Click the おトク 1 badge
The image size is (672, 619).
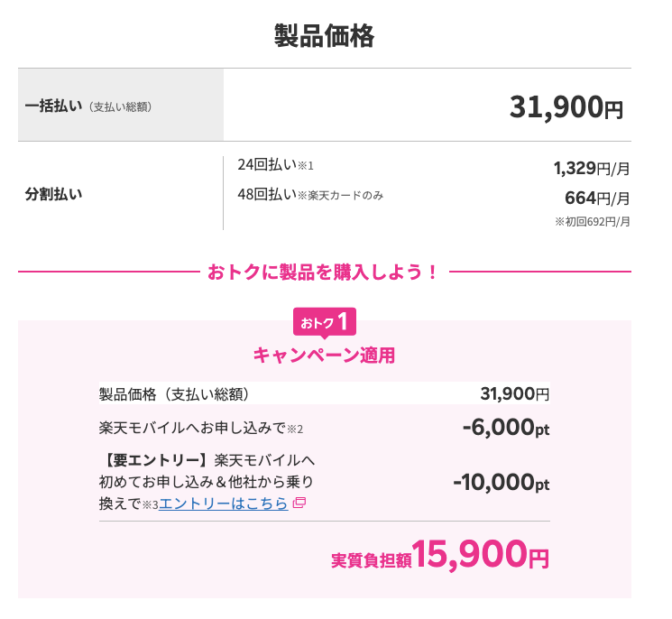click(325, 322)
